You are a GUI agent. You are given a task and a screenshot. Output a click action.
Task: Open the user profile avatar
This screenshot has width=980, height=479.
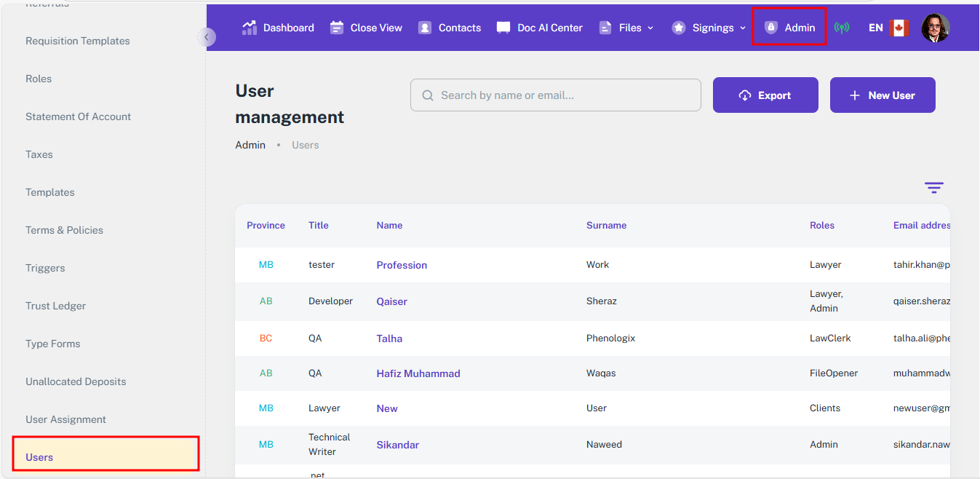click(x=935, y=28)
